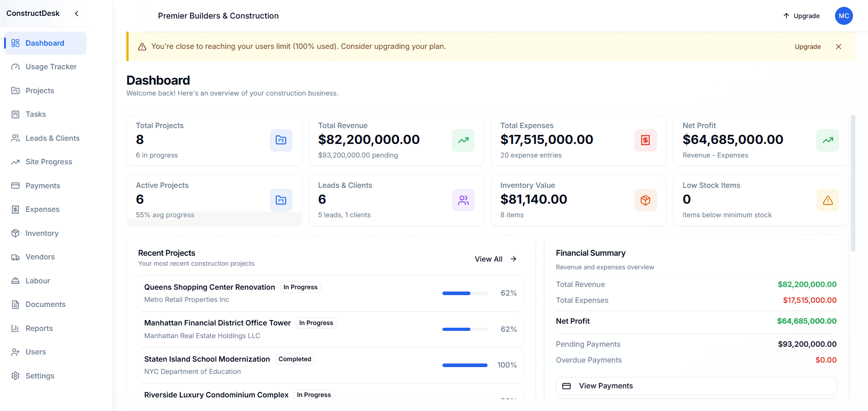This screenshot has height=411, width=868.
Task: Click the Low Stock warning triangle icon
Action: pyautogui.click(x=827, y=200)
